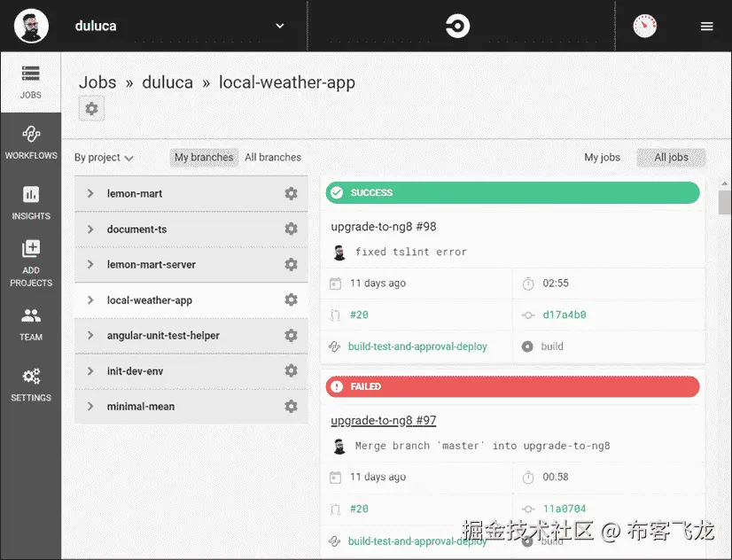
Task: Click author avatar beside 'Merge branch' commit
Action: coord(339,446)
